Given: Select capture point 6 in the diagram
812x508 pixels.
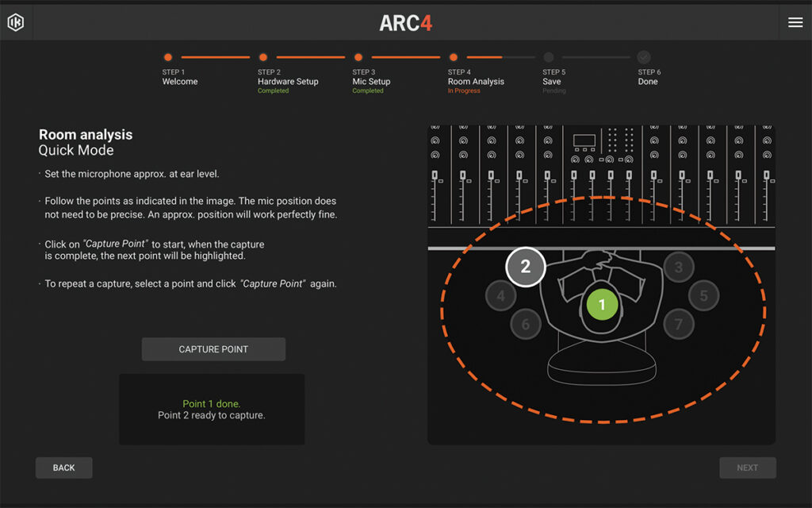Looking at the screenshot, I should click(x=526, y=325).
